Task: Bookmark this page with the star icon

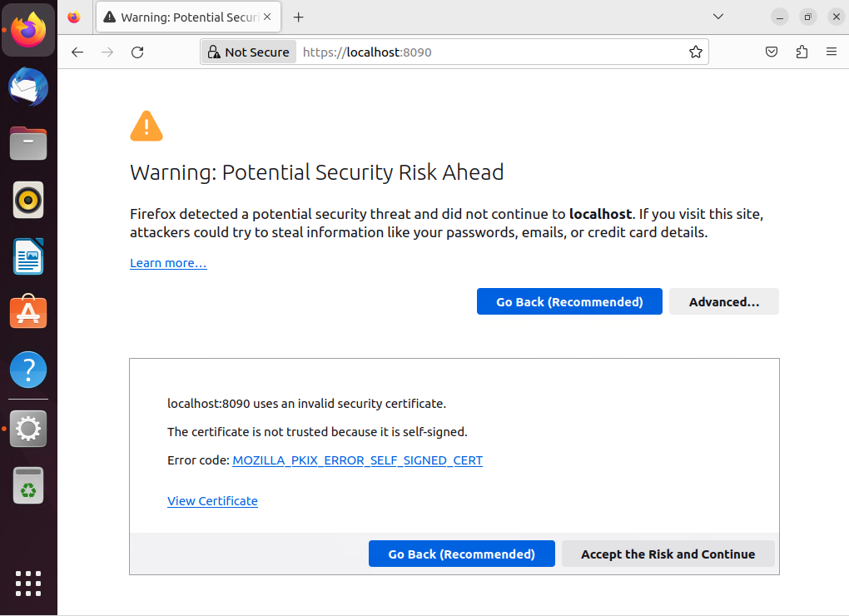Action: (696, 52)
